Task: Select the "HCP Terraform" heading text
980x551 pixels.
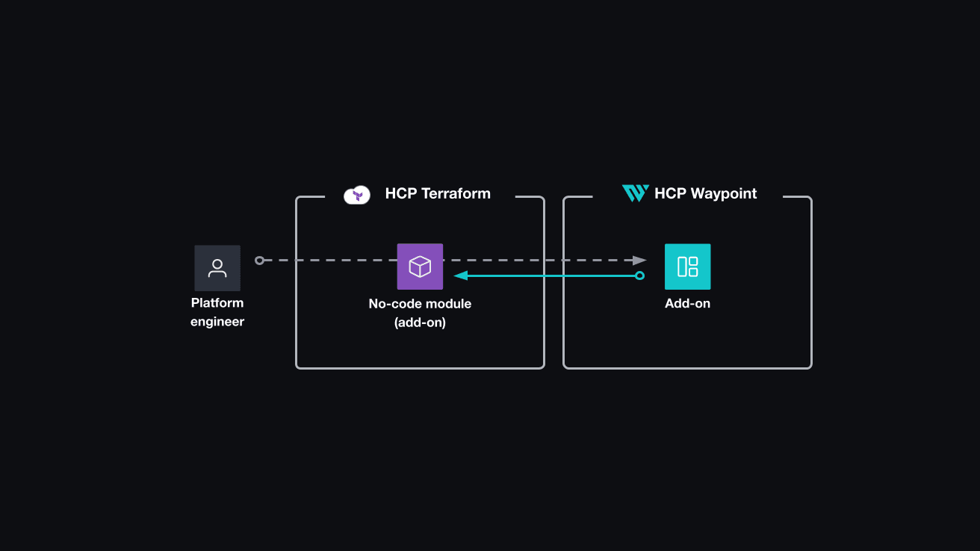Action: [x=438, y=193]
